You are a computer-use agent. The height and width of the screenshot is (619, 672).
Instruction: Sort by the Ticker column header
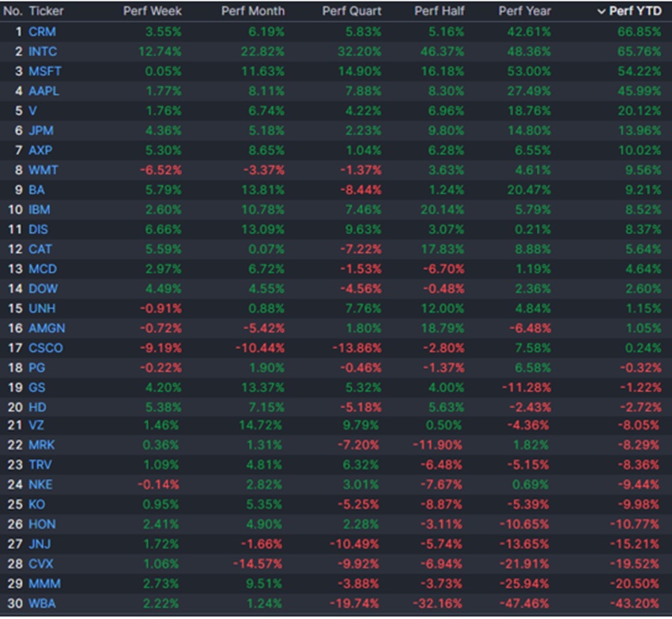coord(46,11)
